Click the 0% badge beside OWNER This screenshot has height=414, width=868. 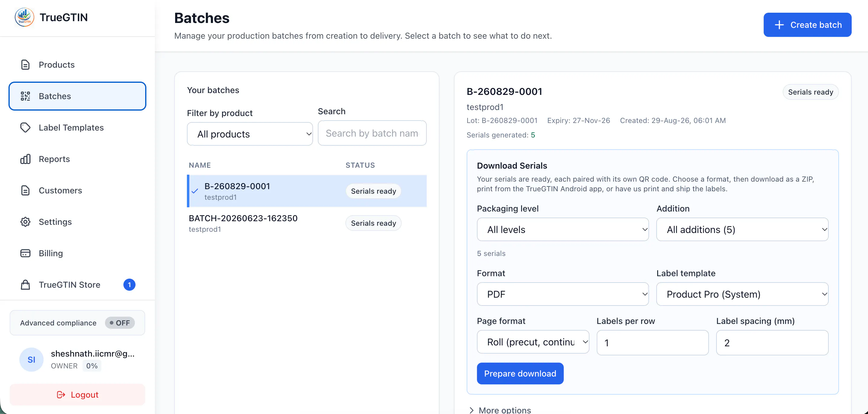click(x=92, y=366)
